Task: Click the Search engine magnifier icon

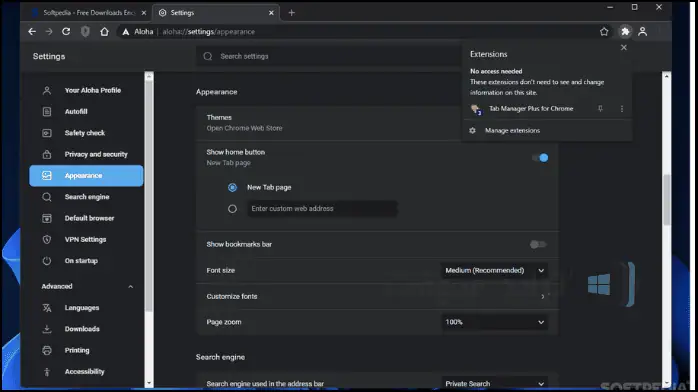Action: pos(47,197)
